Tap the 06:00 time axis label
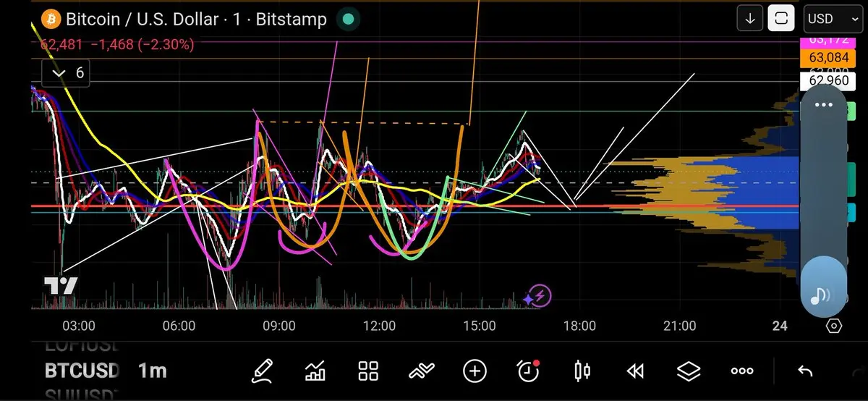Screen dimensions: 868x401 (x=179, y=326)
